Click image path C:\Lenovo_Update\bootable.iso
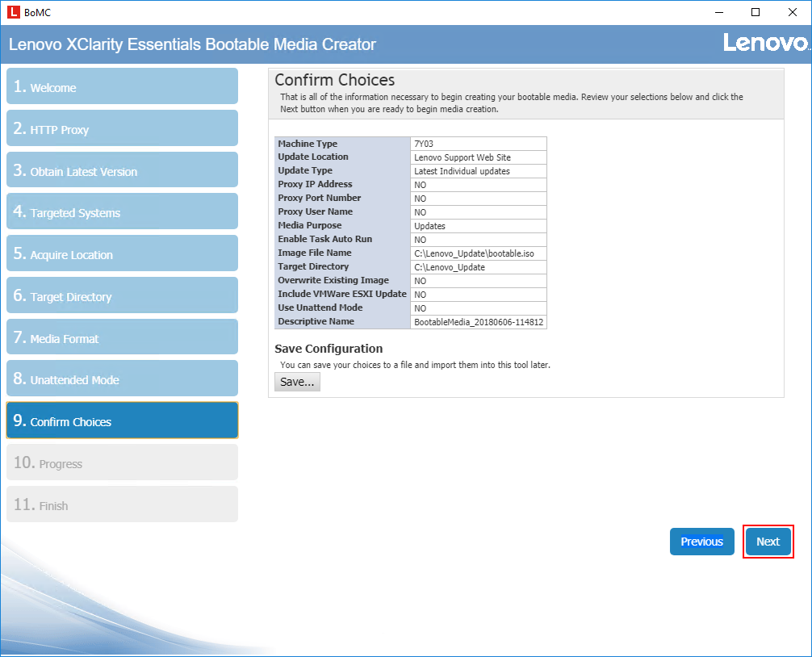 (479, 253)
